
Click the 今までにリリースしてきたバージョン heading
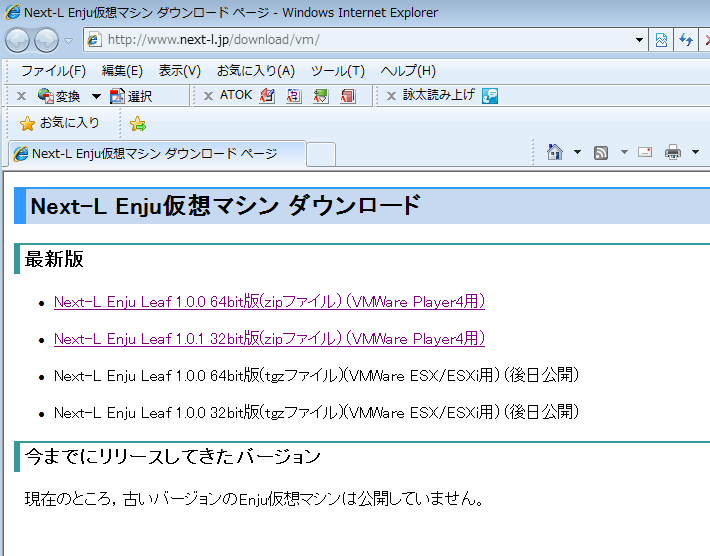pyautogui.click(x=173, y=456)
